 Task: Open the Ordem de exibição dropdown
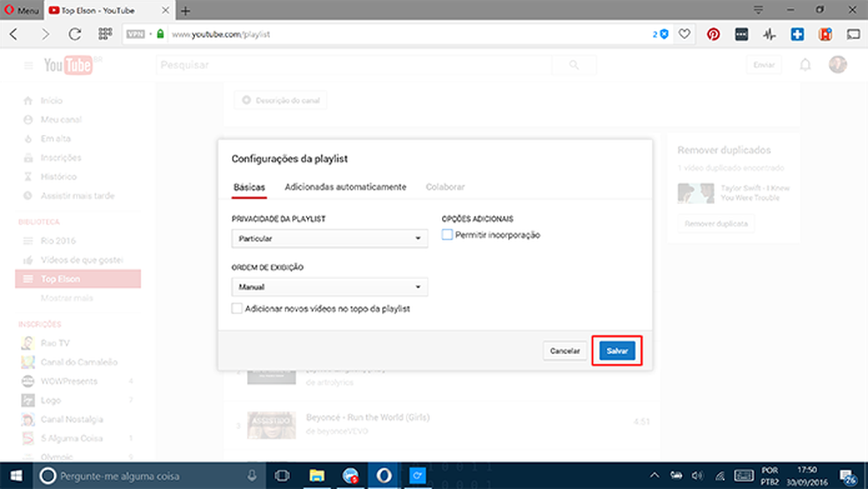tap(329, 287)
